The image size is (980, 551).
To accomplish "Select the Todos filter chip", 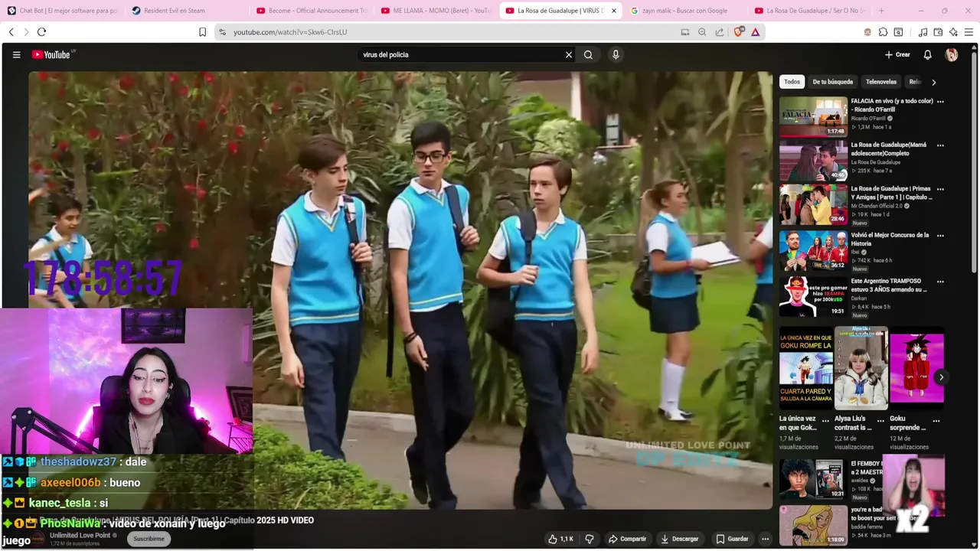I will pos(792,82).
